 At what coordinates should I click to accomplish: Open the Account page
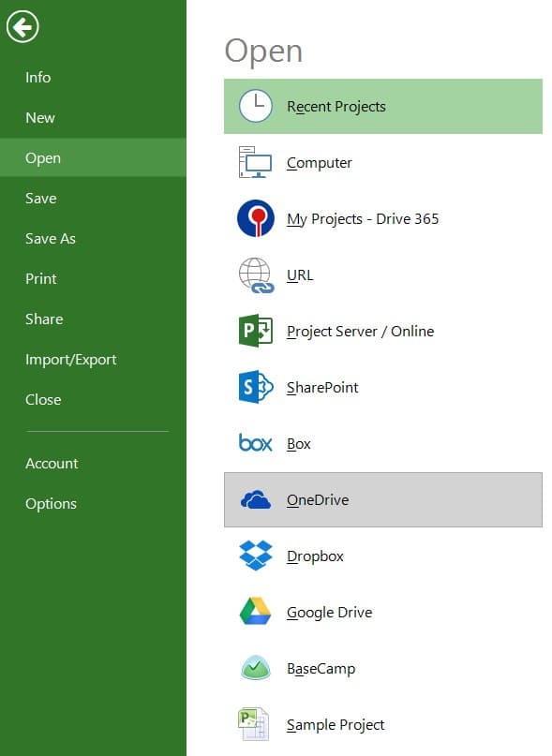pyautogui.click(x=52, y=464)
